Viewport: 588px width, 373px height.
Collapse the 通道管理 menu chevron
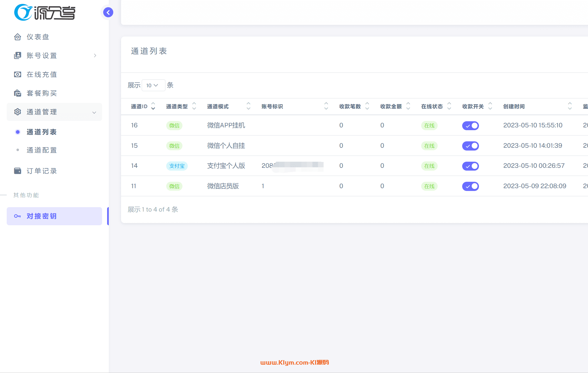tap(94, 112)
